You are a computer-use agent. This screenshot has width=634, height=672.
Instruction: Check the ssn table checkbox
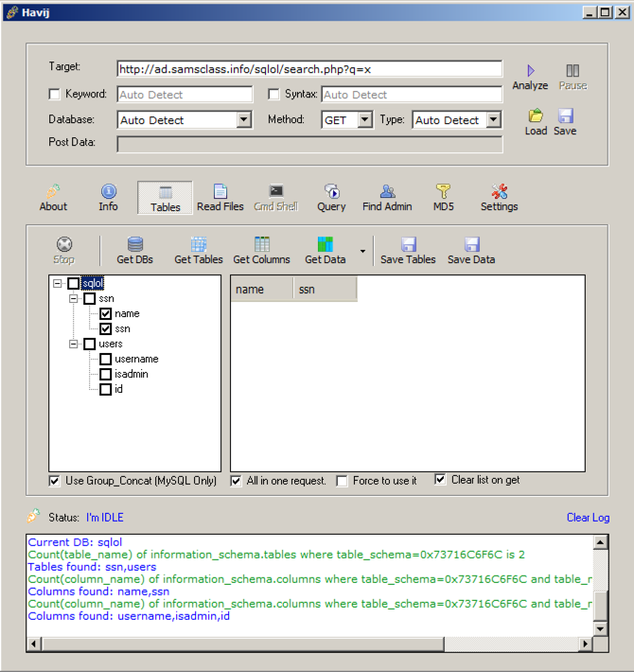pos(90,298)
